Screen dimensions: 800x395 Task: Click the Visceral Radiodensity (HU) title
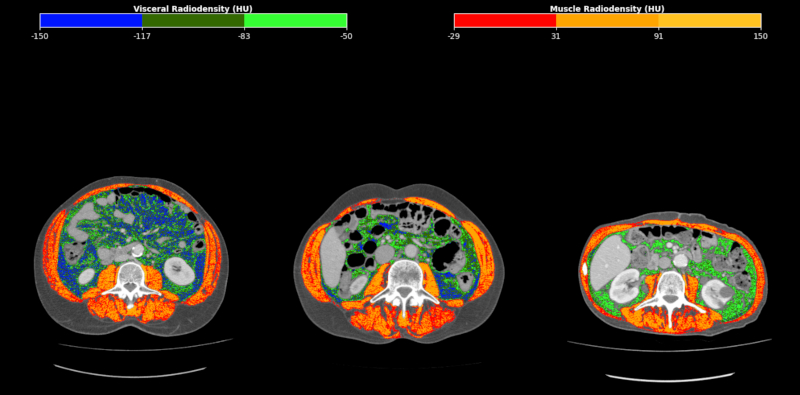193,9
